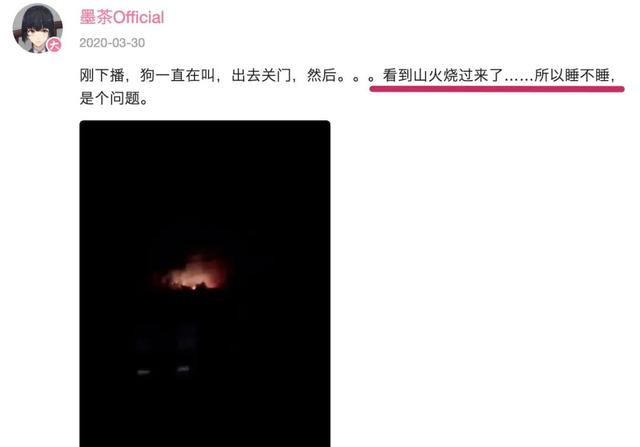640x447 pixels.
Task: Open the 墨茶Official username link
Action: (122, 18)
